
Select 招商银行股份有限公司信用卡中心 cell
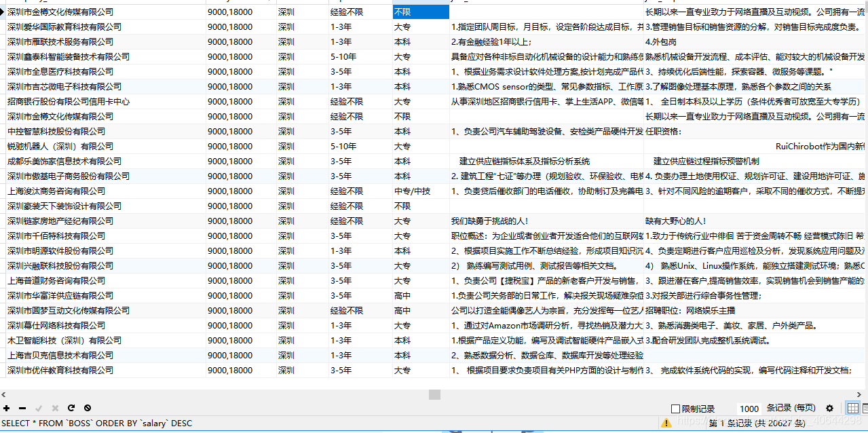105,101
